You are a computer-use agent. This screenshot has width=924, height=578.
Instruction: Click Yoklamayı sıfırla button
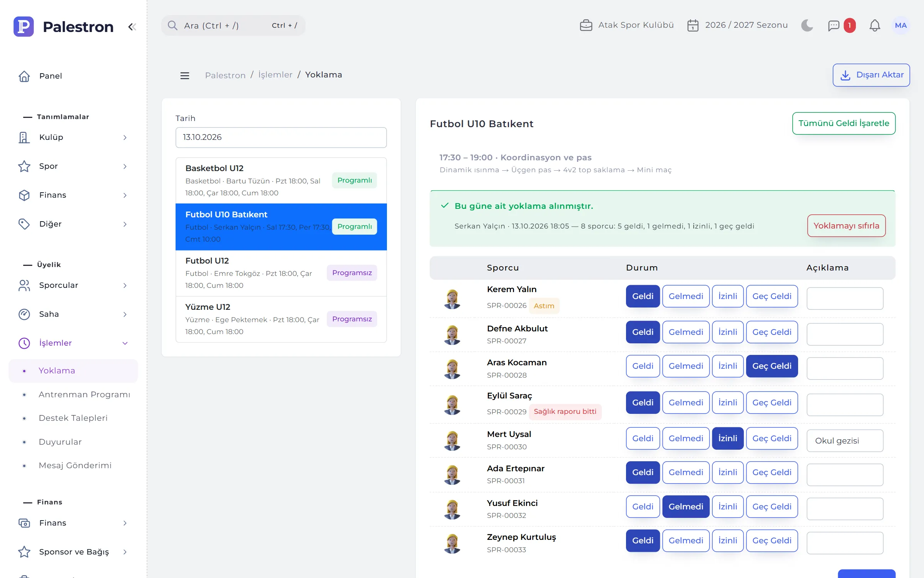(846, 226)
